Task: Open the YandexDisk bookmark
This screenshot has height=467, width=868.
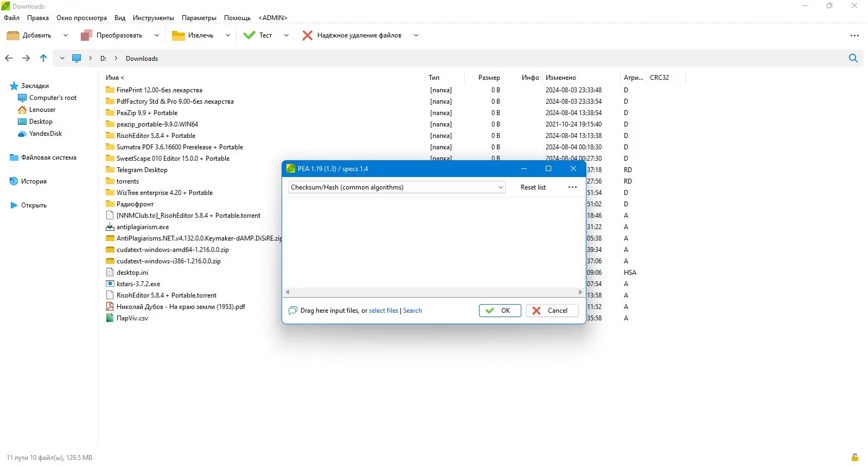Action: pos(45,134)
